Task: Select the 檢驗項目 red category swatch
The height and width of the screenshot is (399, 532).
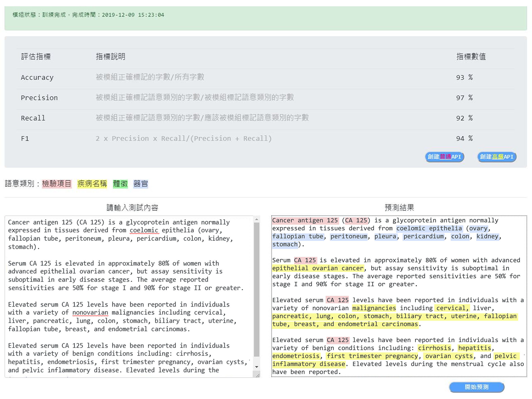Action: (57, 184)
